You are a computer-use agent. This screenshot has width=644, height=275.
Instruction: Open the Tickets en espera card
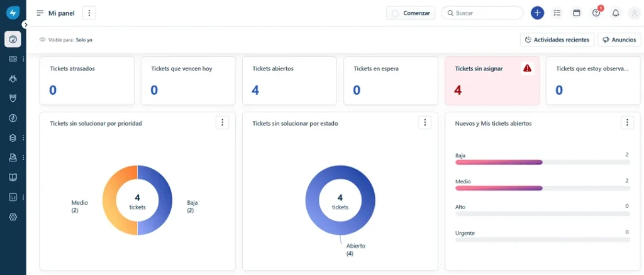click(x=391, y=81)
